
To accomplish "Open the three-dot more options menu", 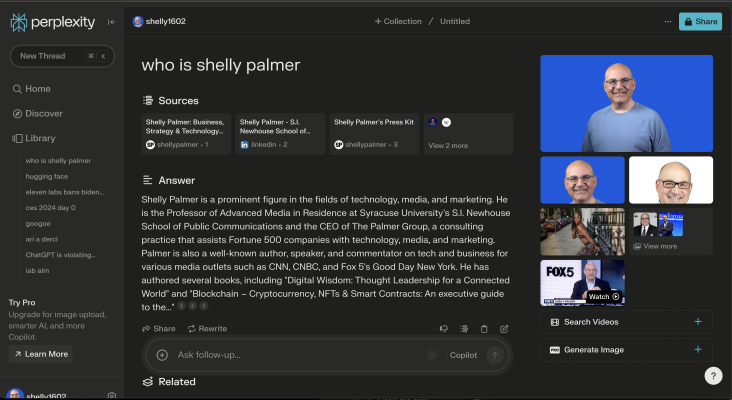I will [668, 21].
